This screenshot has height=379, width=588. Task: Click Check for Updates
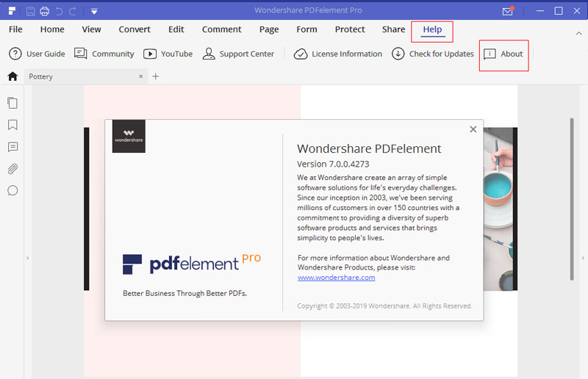point(432,54)
